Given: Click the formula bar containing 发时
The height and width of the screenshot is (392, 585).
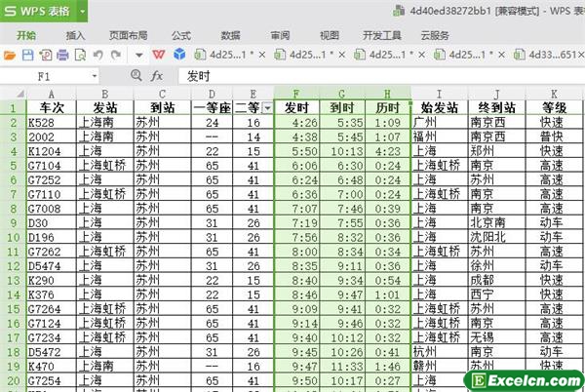Looking at the screenshot, I should pos(381,76).
